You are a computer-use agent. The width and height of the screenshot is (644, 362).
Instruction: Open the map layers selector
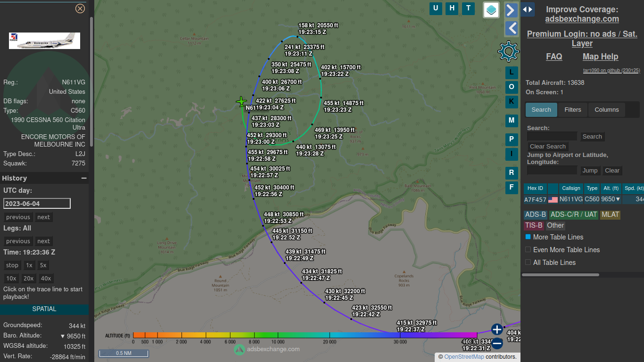[491, 10]
